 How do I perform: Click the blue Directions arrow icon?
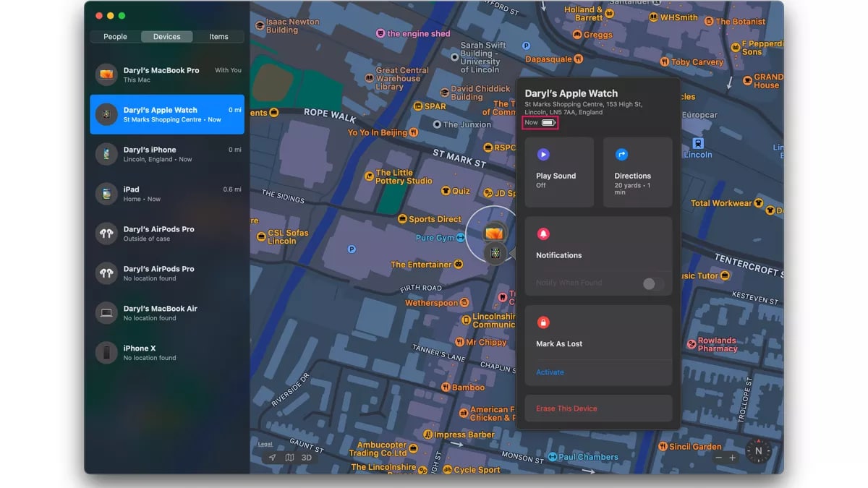click(621, 154)
